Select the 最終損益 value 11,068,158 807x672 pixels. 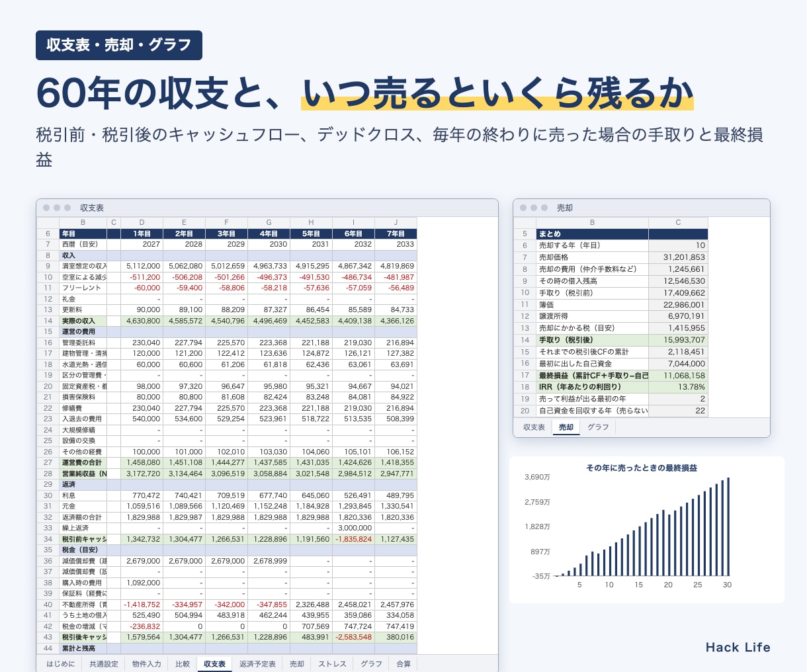click(678, 375)
